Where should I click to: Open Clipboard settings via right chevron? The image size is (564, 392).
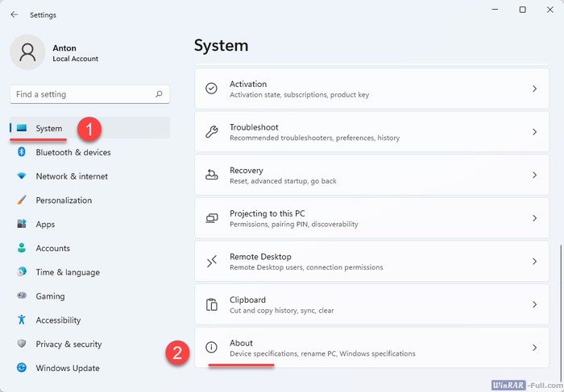pyautogui.click(x=534, y=304)
